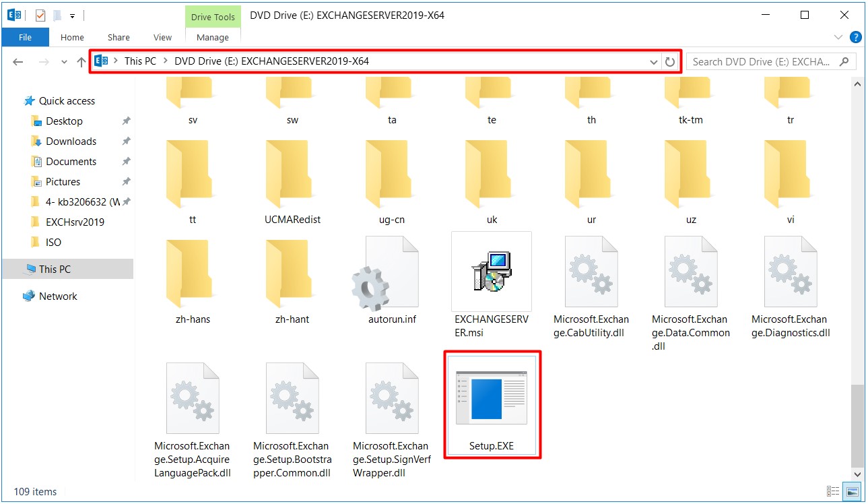This screenshot has height=504, width=868.
Task: Open the Recent locations dropdown arrow
Action: click(x=65, y=62)
